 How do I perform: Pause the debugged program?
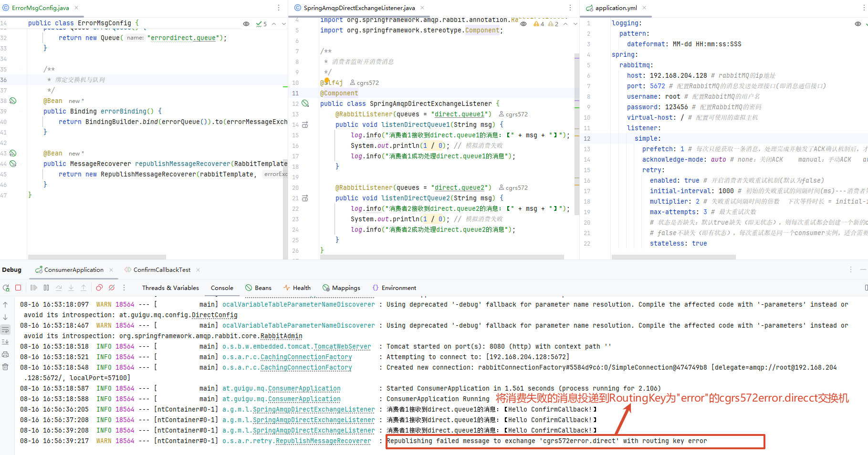pos(46,288)
